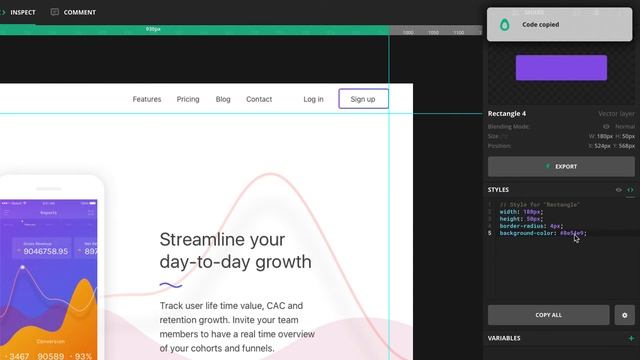Click the Copy All button
Viewport: 640px width, 360px height.
pyautogui.click(x=549, y=315)
